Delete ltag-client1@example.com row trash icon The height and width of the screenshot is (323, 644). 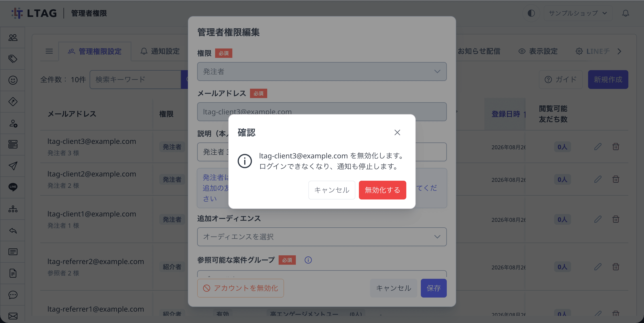point(616,219)
